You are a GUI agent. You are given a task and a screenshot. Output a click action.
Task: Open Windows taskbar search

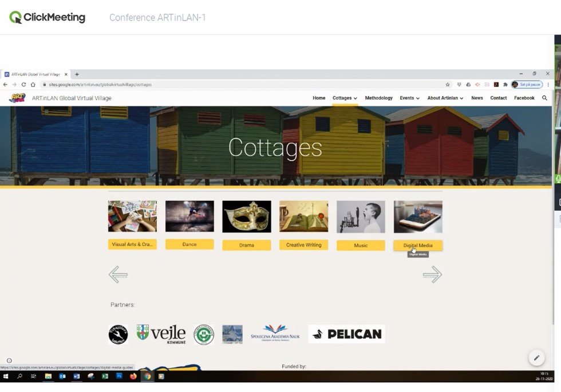pyautogui.click(x=19, y=377)
